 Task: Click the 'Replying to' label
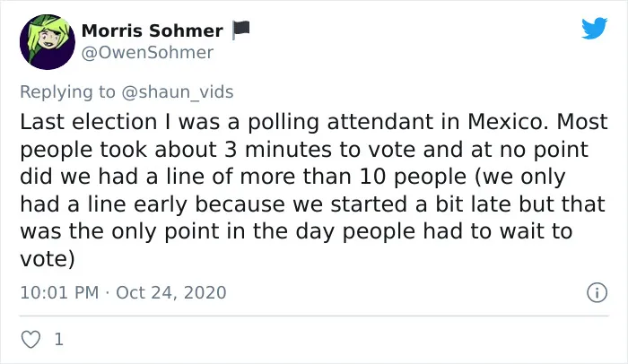tap(67, 92)
